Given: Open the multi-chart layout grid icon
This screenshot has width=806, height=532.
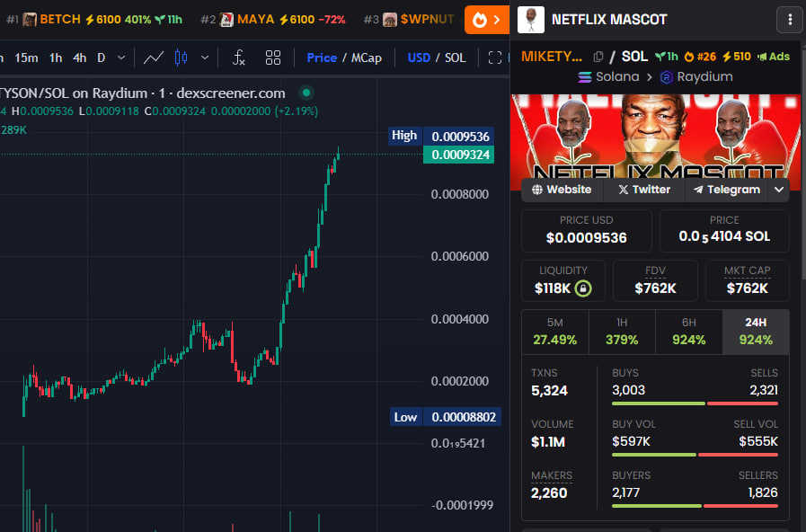Looking at the screenshot, I should pyautogui.click(x=273, y=58).
